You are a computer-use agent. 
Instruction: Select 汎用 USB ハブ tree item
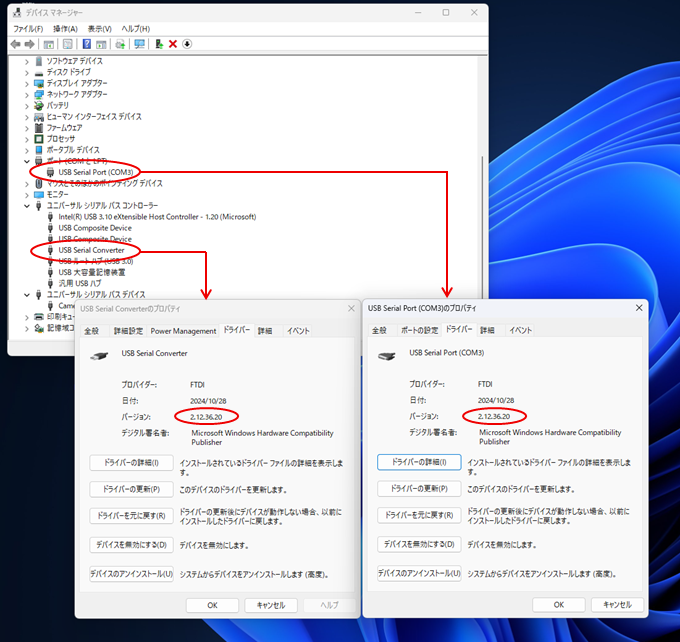80,283
